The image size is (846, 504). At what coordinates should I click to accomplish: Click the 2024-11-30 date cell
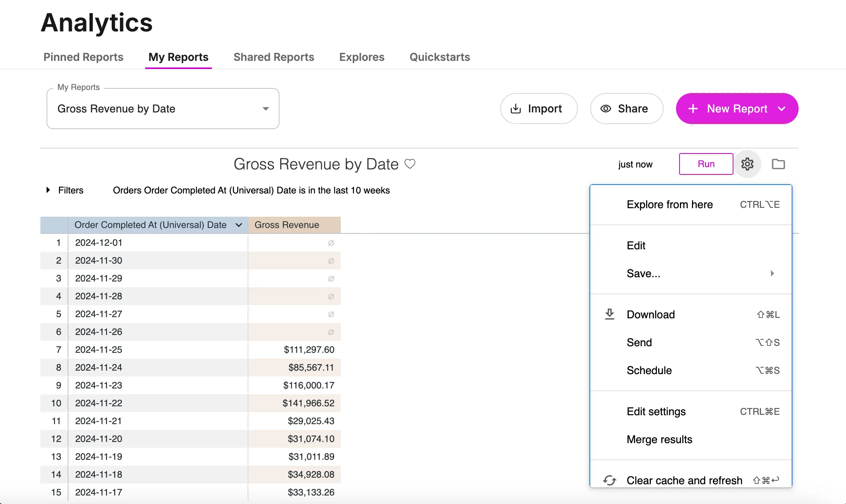[x=158, y=261]
